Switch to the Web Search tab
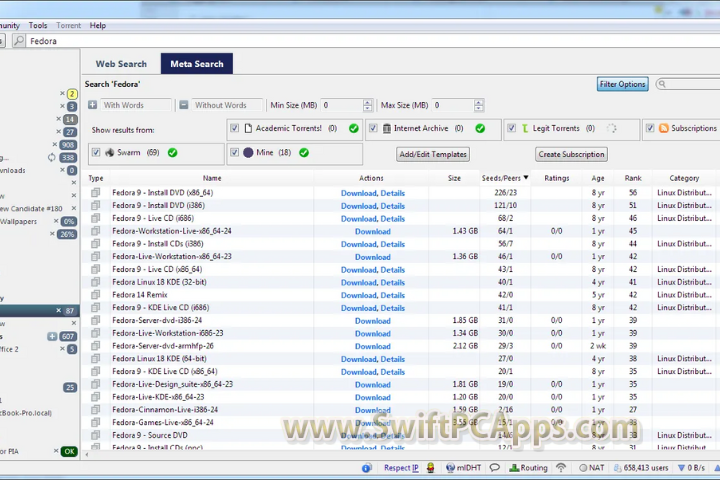This screenshot has width=720, height=480. click(x=121, y=64)
